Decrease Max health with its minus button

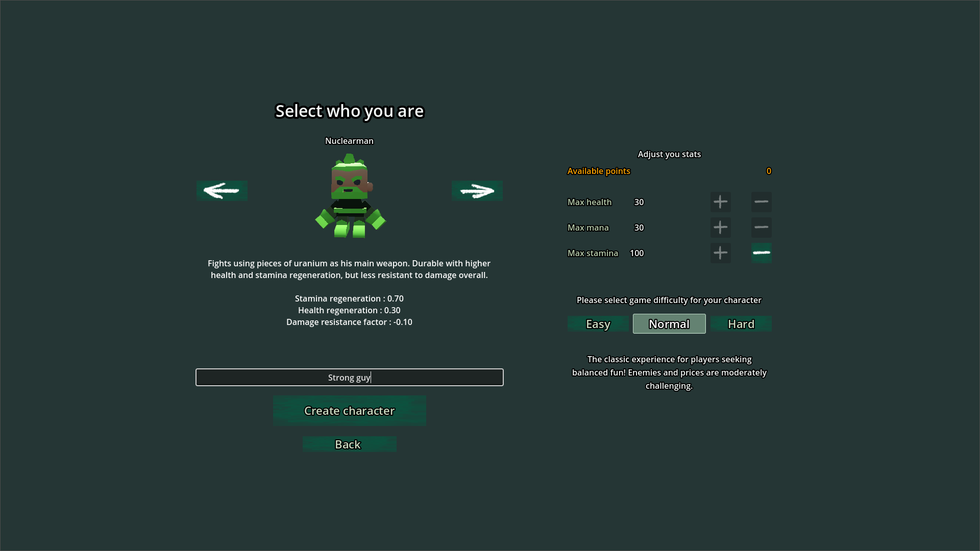coord(761,202)
